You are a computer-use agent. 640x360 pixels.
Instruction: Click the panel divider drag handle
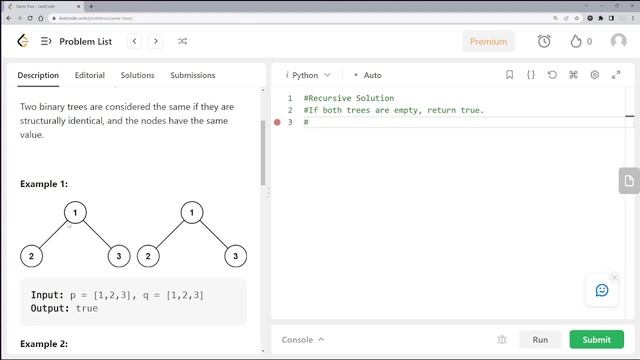(268, 193)
